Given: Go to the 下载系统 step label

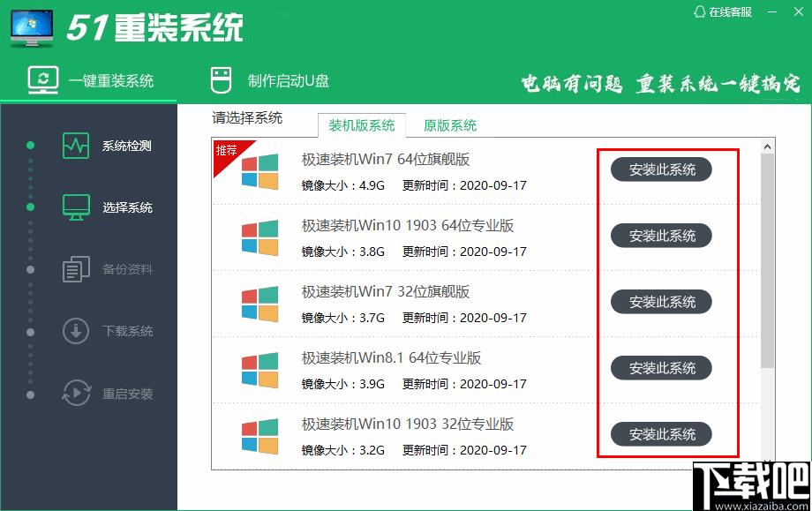Looking at the screenshot, I should point(127,331).
